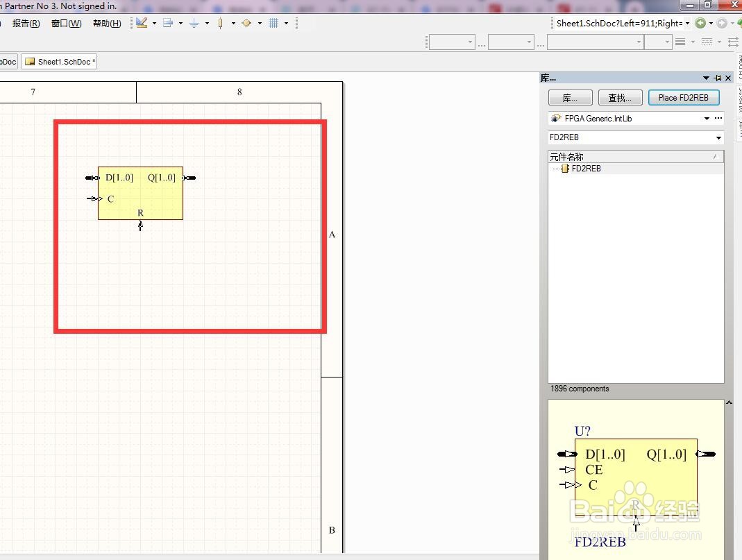The width and height of the screenshot is (742, 560).
Task: Open the wide empty formatting combo box
Action: coord(596,42)
